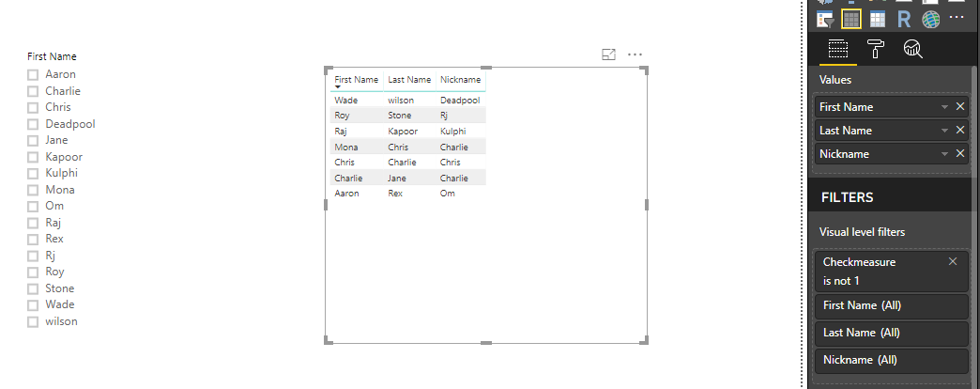The width and height of the screenshot is (980, 389).
Task: Click the First Name slicer title
Action: tap(52, 56)
